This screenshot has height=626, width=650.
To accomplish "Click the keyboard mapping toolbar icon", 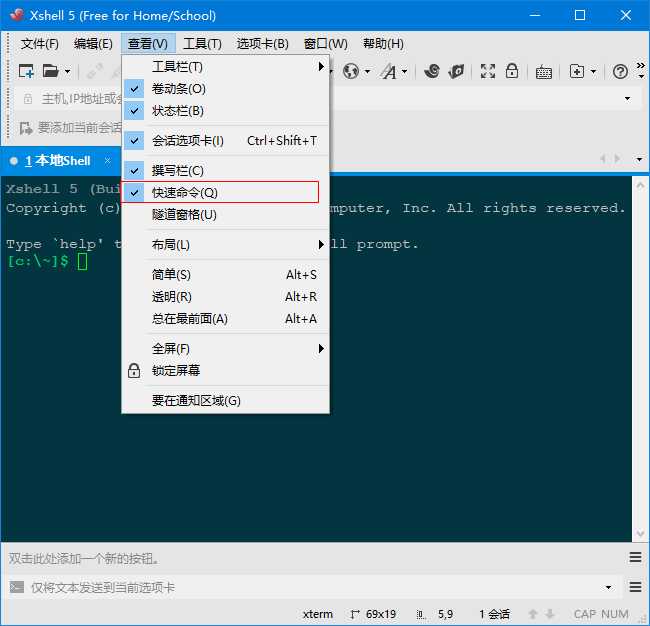I will pyautogui.click(x=543, y=72).
